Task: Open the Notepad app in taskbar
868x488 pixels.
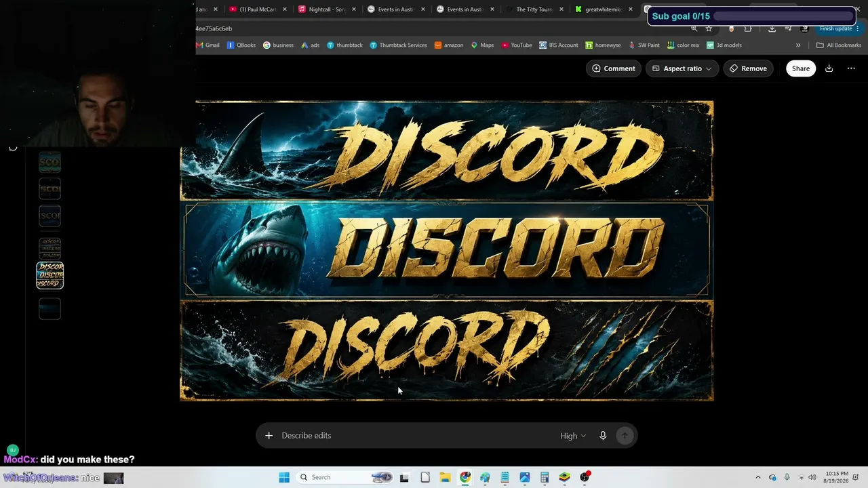Action: (505, 477)
